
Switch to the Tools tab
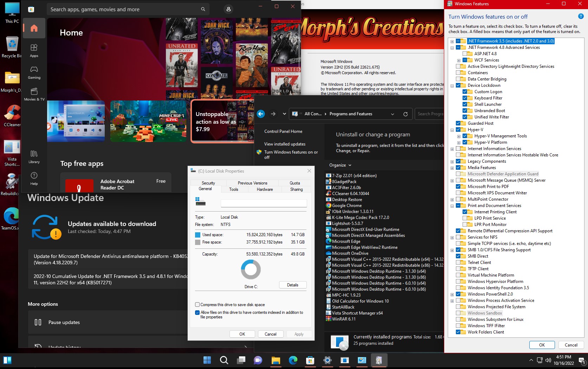(x=234, y=189)
